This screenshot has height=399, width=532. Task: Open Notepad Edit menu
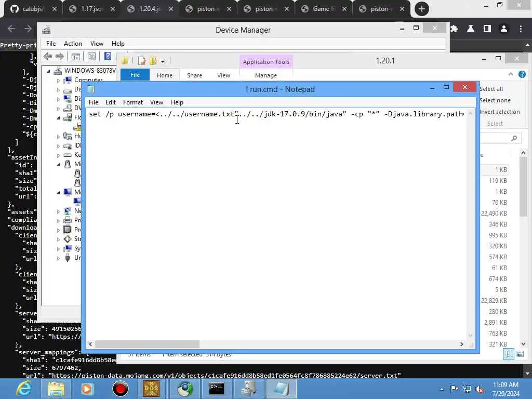110,102
